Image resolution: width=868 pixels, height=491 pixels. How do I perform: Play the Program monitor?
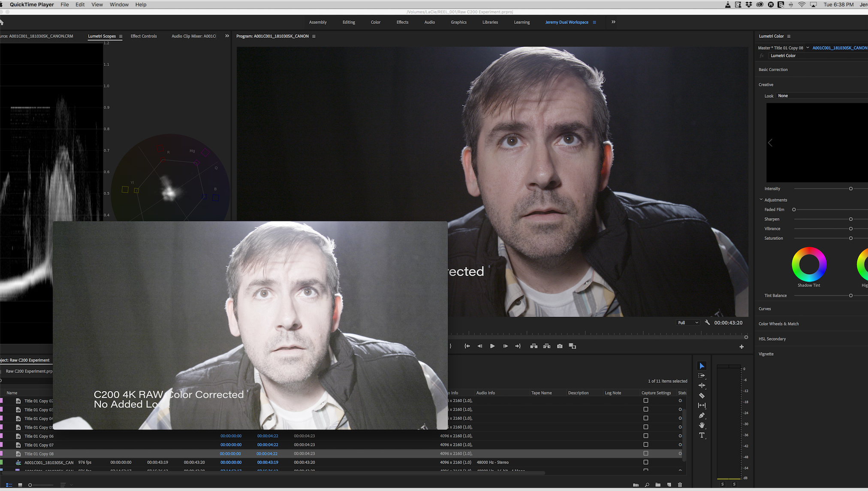point(492,346)
